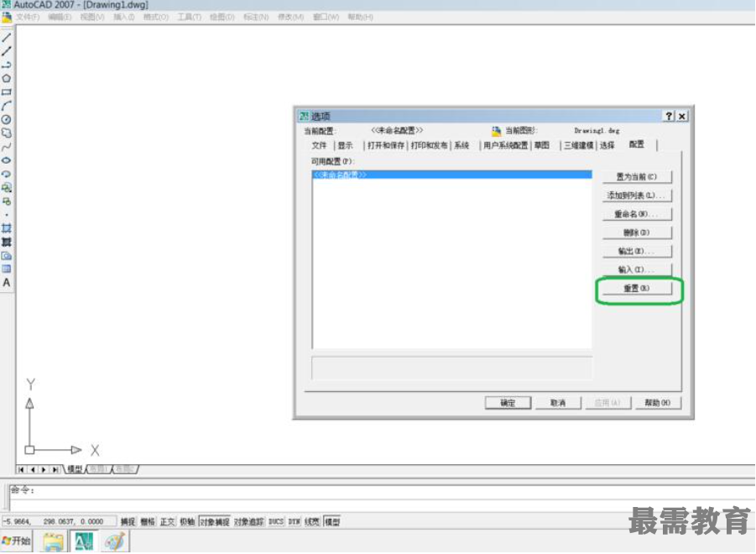Switch to the 草图 tab
The height and width of the screenshot is (554, 756).
point(542,145)
